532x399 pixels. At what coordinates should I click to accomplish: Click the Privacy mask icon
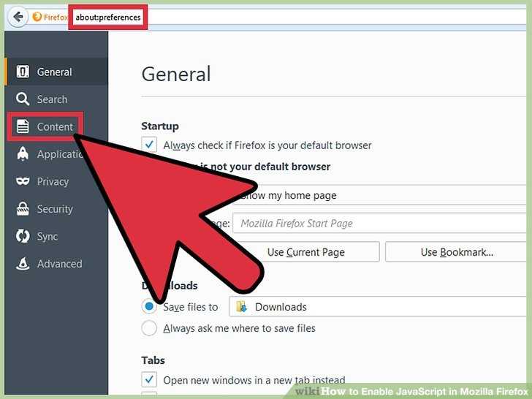point(23,181)
